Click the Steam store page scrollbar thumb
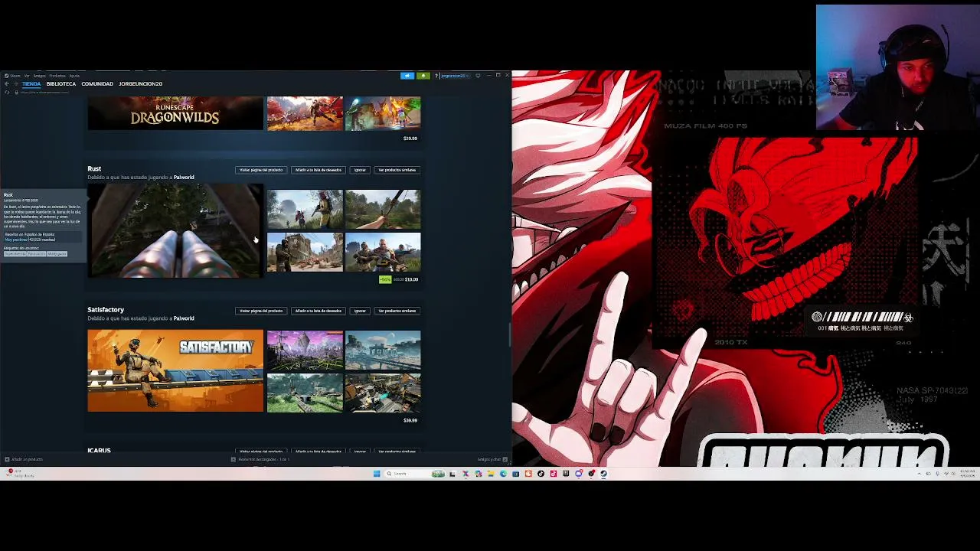 [x=509, y=334]
